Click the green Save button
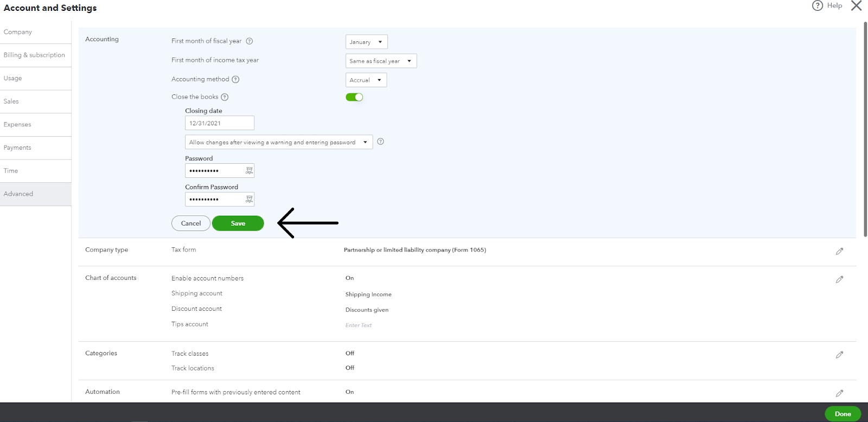 click(x=238, y=223)
